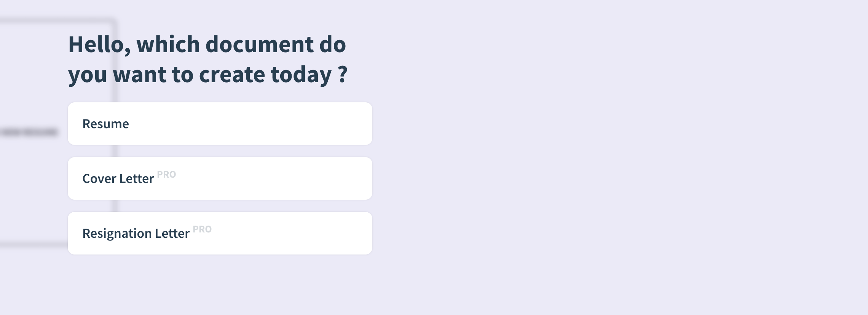Click the PRO badge beside Cover Letter

click(x=166, y=175)
